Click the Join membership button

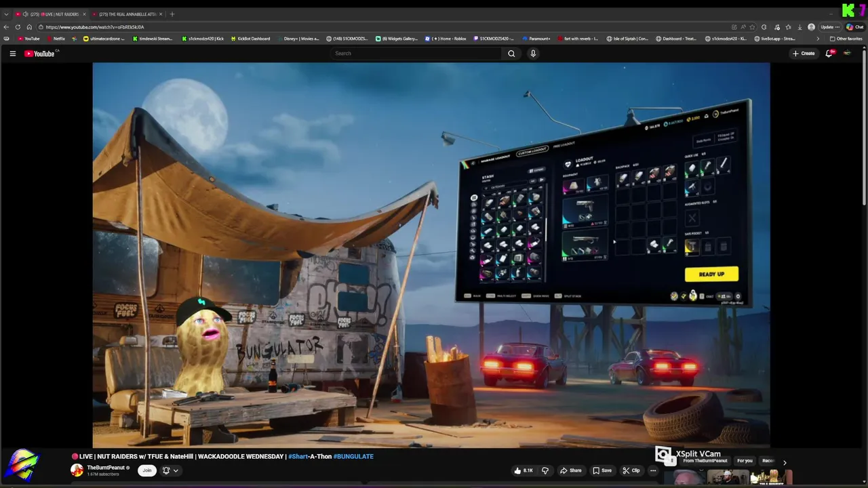coord(146,470)
